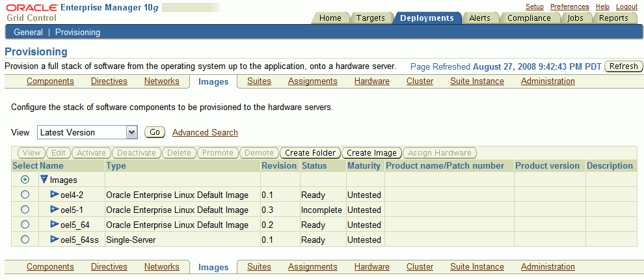Open the Advanced Search link

(205, 132)
